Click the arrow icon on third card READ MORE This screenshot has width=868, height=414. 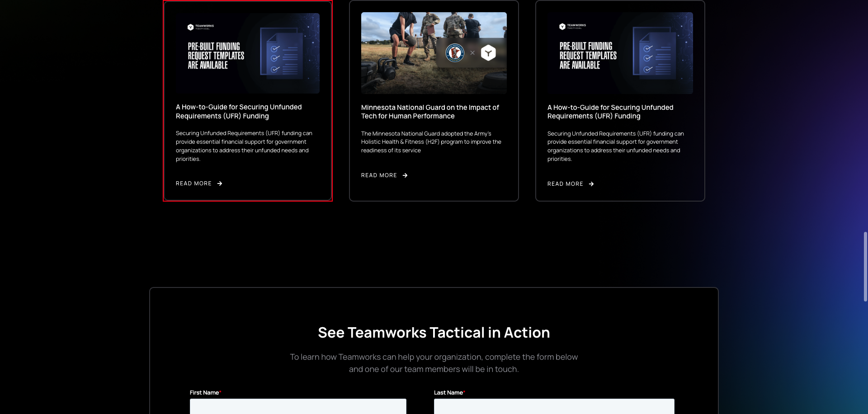[x=592, y=184]
